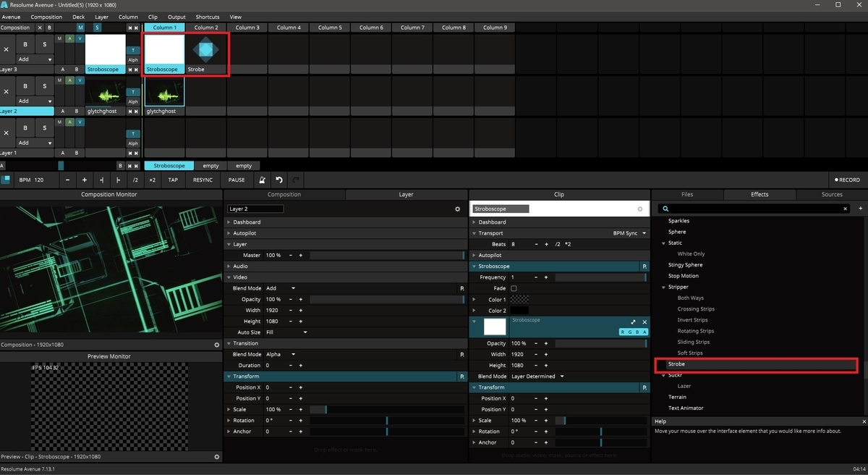The image size is (868, 475).
Task: Click the RESYNC button
Action: 203,180
